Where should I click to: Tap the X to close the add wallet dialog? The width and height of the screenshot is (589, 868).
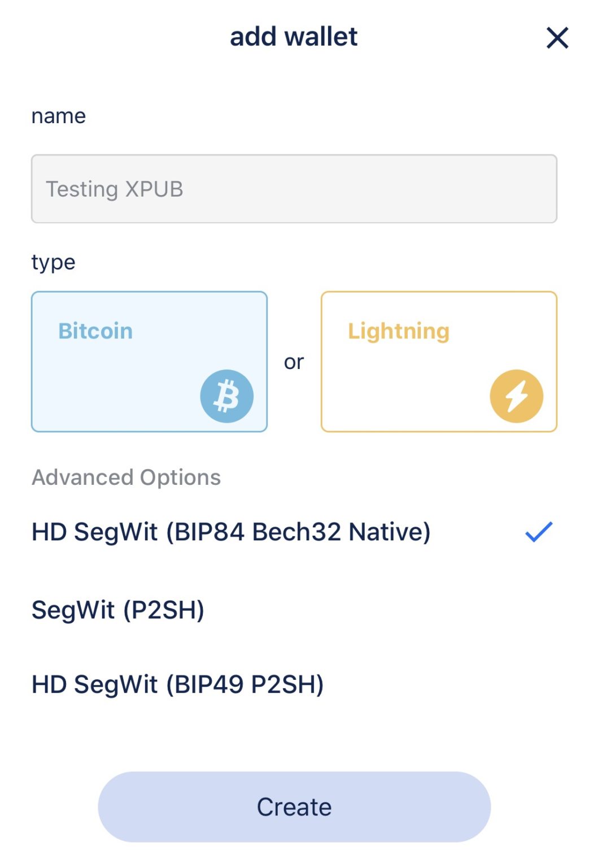[556, 37]
